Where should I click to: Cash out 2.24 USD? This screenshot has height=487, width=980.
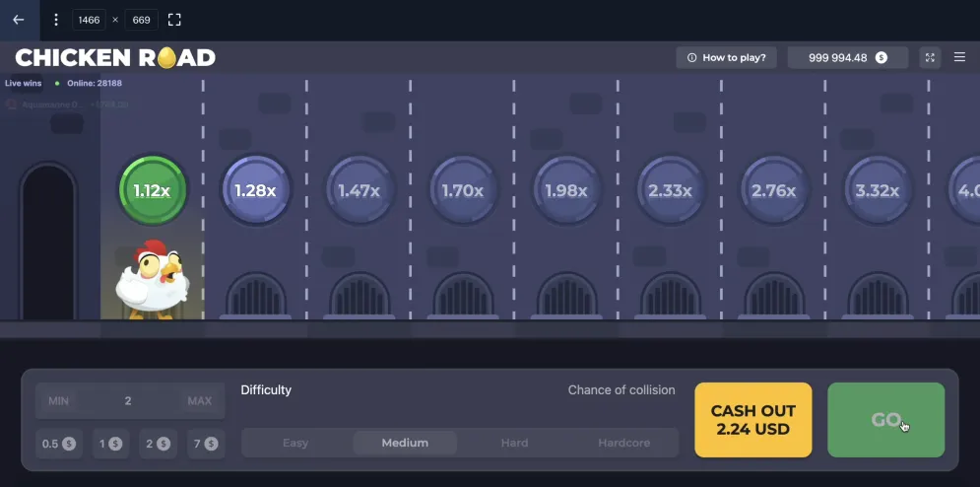[753, 420]
